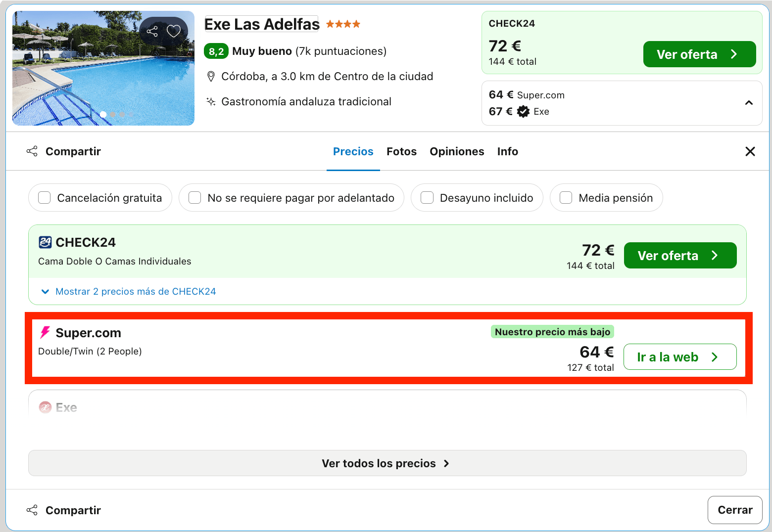Click the 64 € Super.com summary price

(527, 95)
